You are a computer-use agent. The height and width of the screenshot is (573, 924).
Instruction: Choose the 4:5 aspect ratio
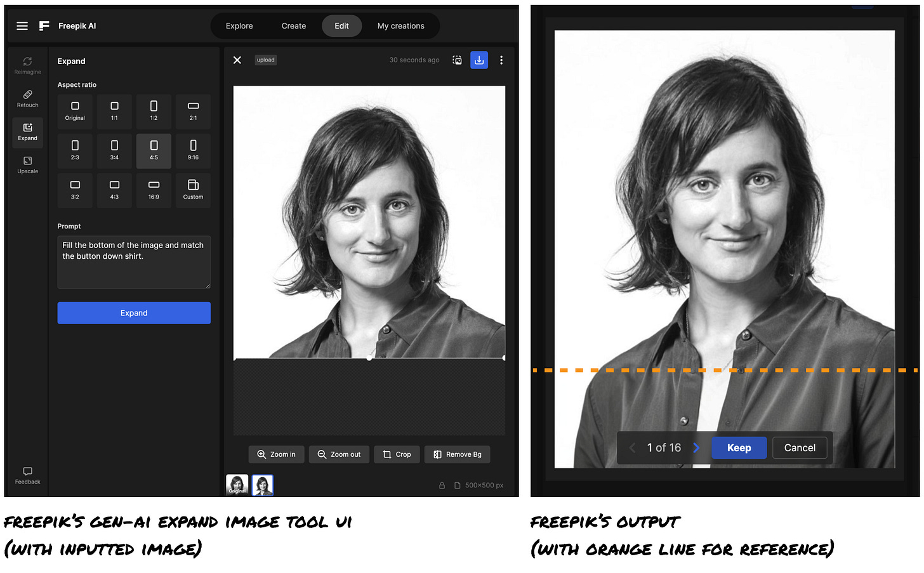pyautogui.click(x=154, y=151)
